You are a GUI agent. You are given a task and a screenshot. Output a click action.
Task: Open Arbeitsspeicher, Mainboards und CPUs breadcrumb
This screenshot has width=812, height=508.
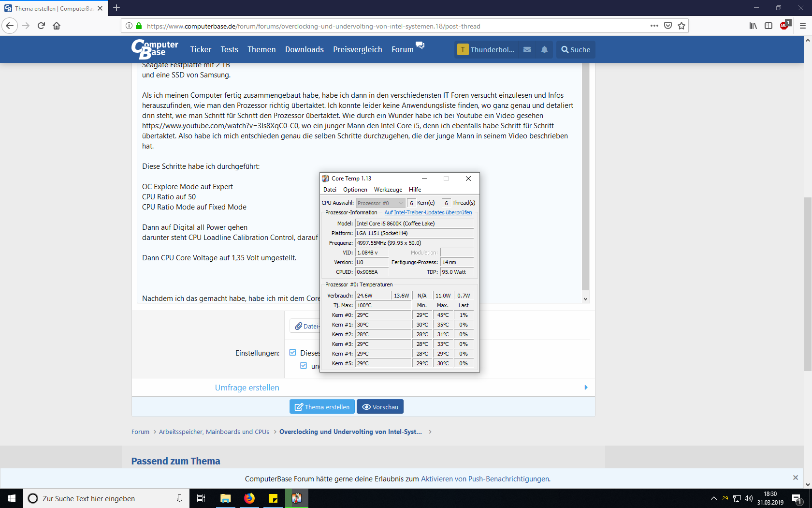[x=214, y=432]
